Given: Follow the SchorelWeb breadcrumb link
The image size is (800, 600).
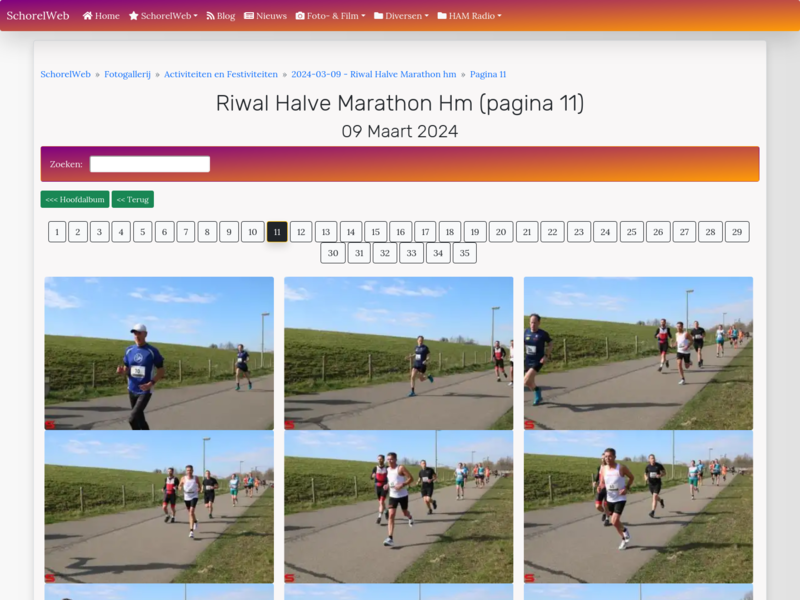Looking at the screenshot, I should 65,74.
